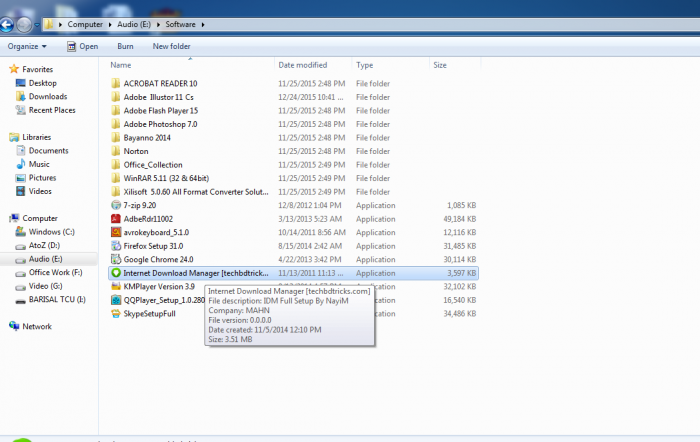Viewport: 700px width, 442px height.
Task: Select the Office_Collection folder icon
Action: pos(116,165)
